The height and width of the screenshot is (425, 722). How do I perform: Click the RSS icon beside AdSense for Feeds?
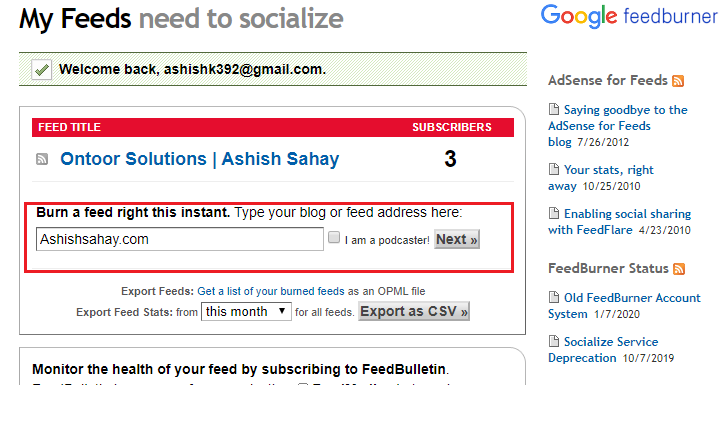tap(678, 81)
